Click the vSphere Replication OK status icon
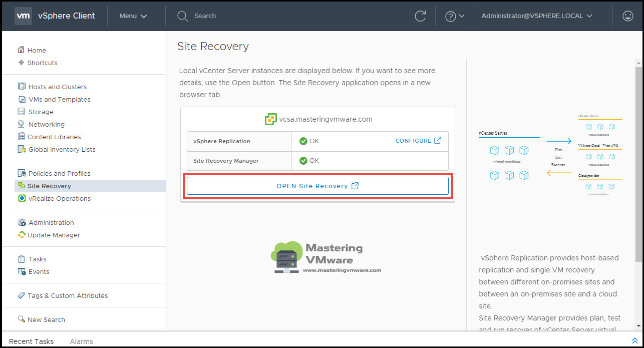644x348 pixels. (x=303, y=141)
